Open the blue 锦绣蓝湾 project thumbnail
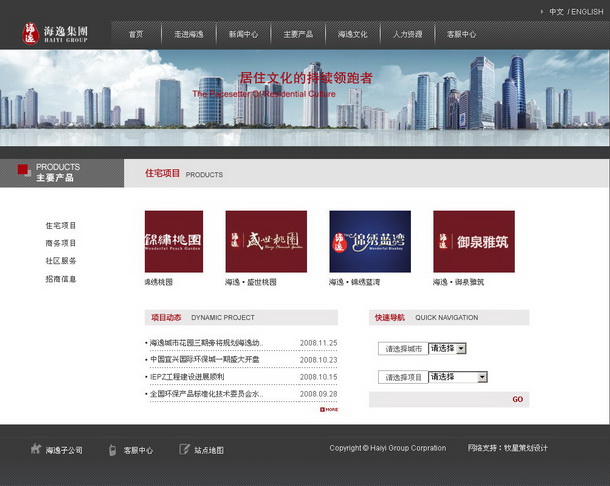610x486 pixels. [370, 241]
